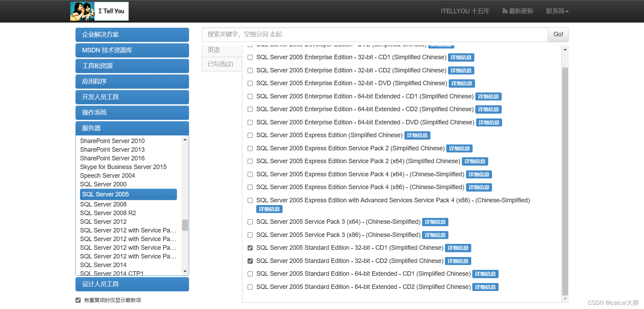Click the I Tell You logo image

click(x=99, y=11)
